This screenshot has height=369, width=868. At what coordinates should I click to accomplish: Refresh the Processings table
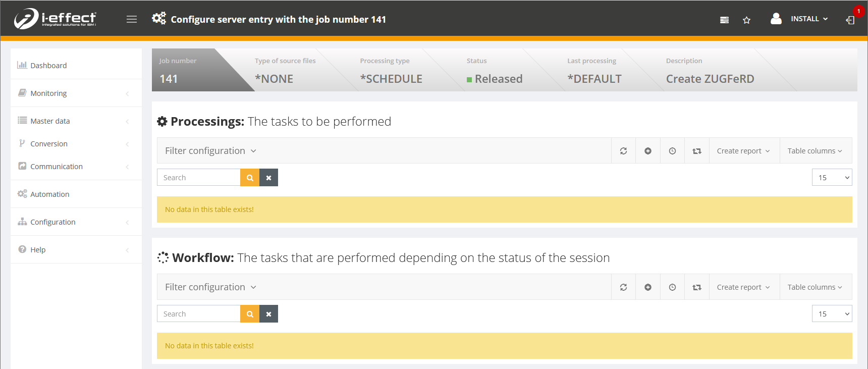pyautogui.click(x=624, y=151)
